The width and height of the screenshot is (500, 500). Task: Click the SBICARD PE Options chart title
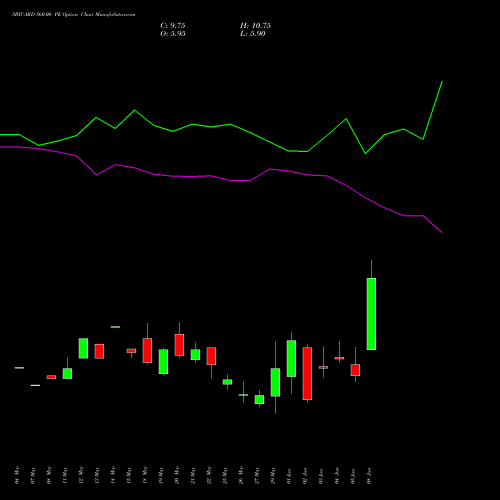[x=74, y=15]
